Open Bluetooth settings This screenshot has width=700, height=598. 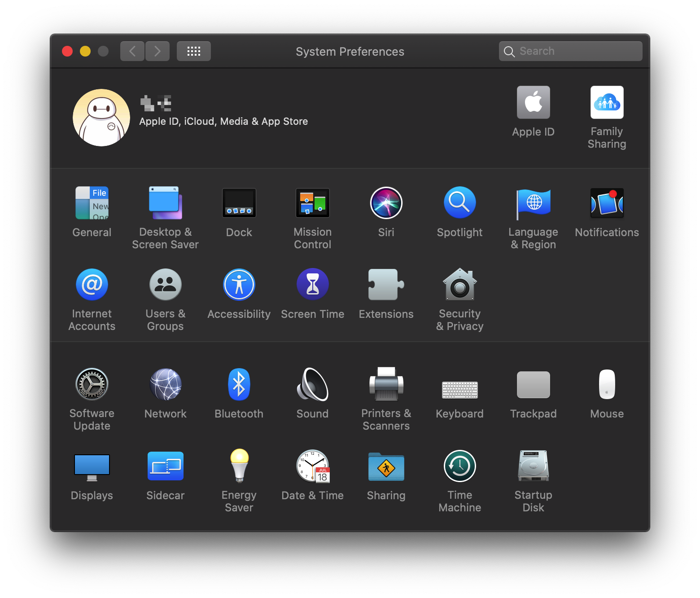coord(239,384)
